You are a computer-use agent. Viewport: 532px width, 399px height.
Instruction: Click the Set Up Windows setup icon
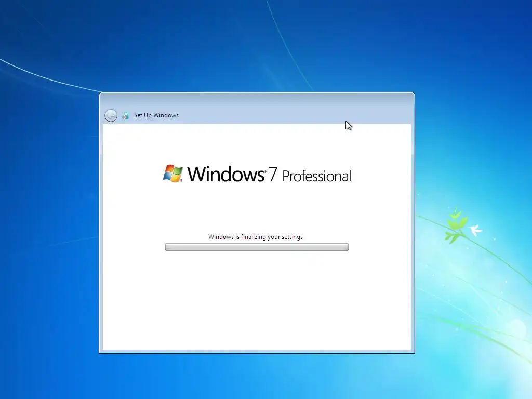[126, 116]
